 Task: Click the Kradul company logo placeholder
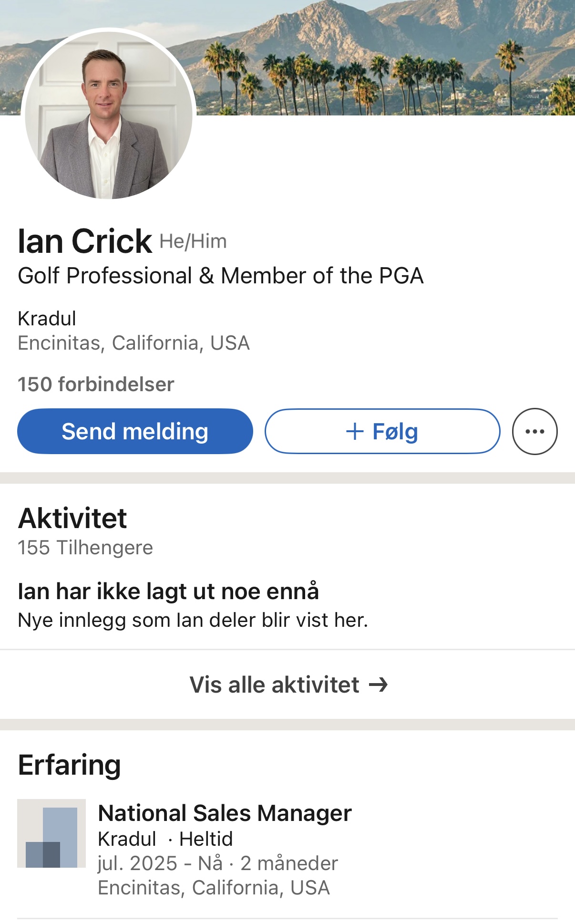pyautogui.click(x=51, y=833)
